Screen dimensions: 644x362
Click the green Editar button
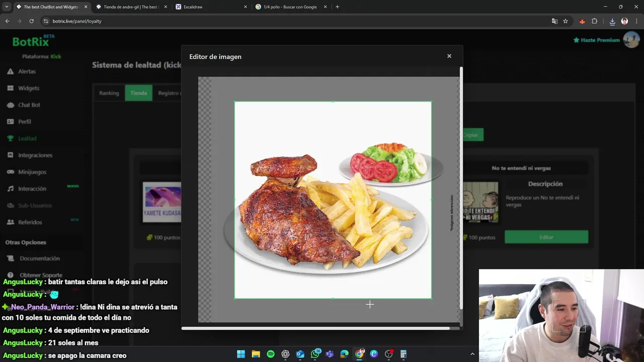(546, 237)
